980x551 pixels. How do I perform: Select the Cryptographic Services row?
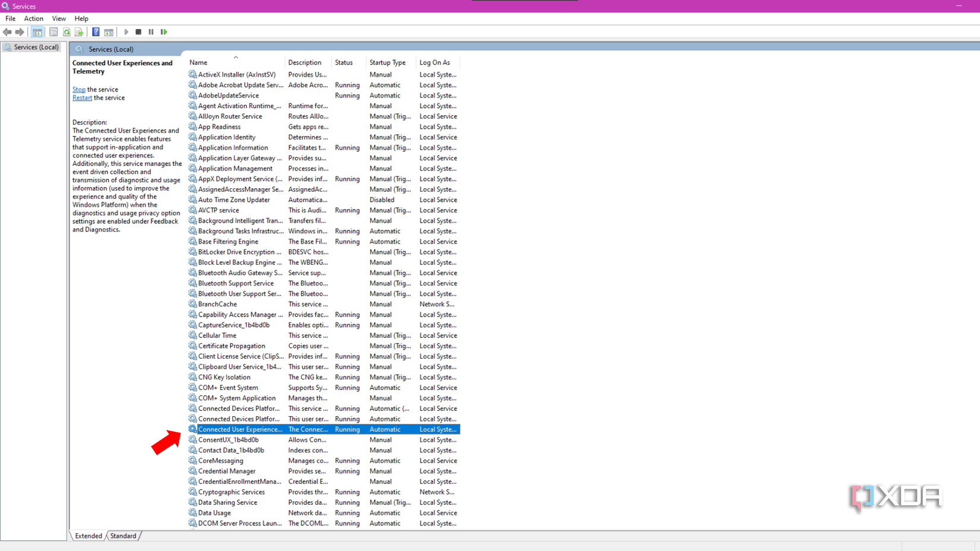(232, 492)
